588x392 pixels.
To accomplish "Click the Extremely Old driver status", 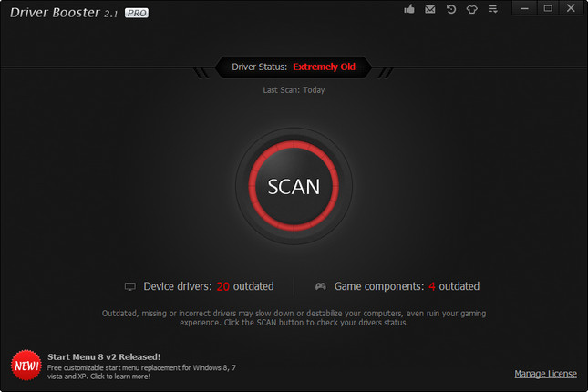I will pyautogui.click(x=324, y=67).
